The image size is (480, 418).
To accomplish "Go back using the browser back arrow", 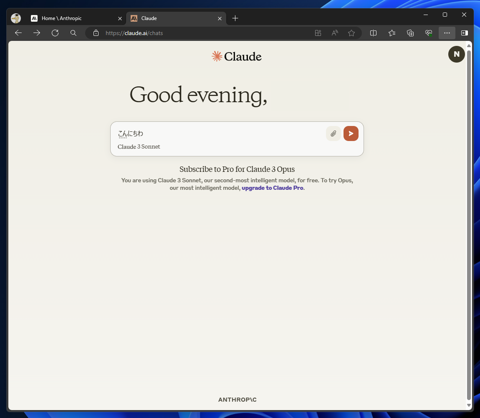I will [18, 33].
